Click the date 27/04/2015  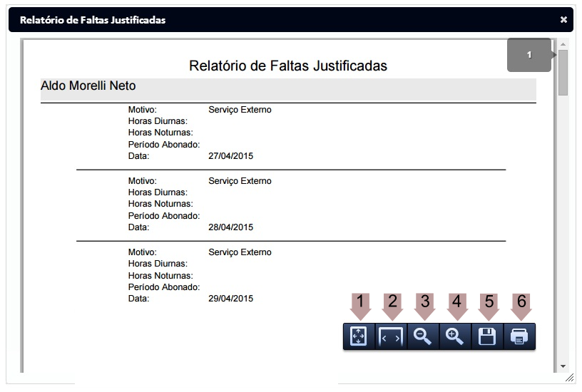click(231, 156)
